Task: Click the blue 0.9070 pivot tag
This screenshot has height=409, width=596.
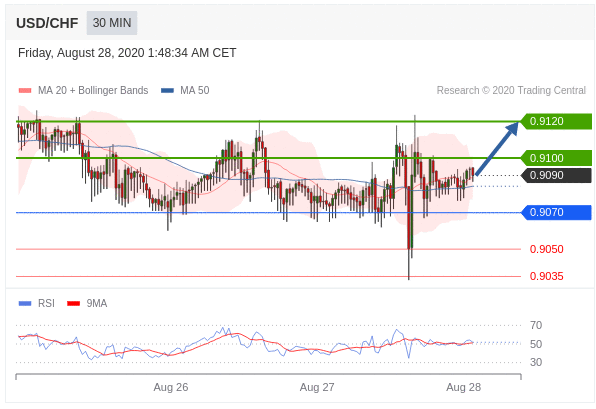Action: coord(556,212)
